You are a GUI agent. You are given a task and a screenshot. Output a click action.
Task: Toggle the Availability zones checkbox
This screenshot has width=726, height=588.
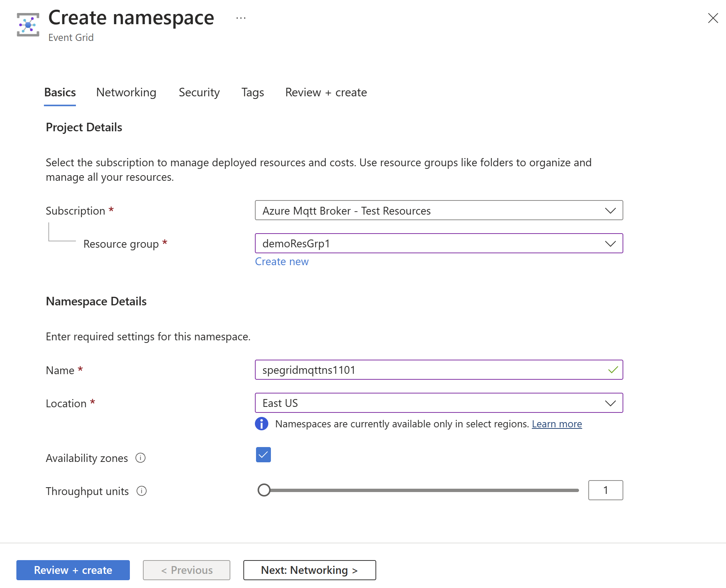263,455
